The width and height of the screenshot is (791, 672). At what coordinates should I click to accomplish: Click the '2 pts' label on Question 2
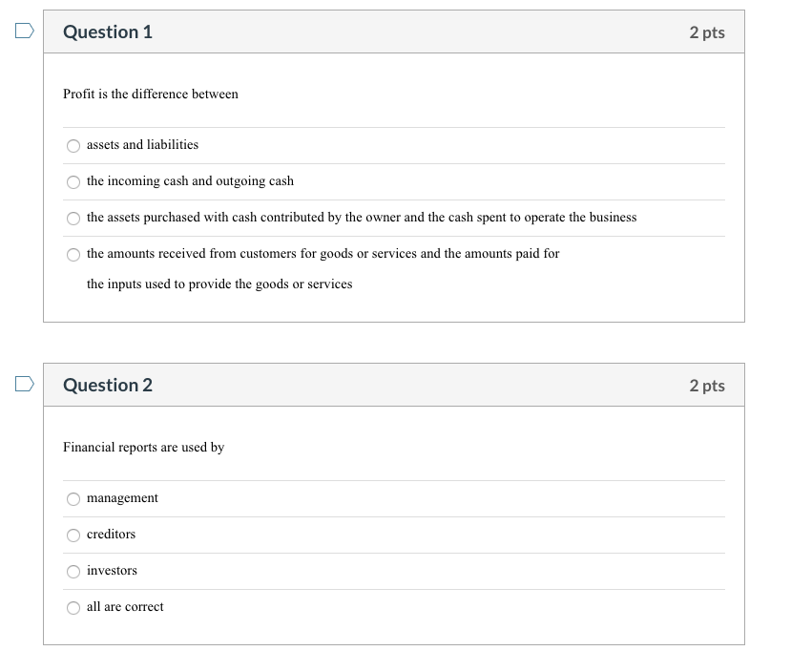click(708, 385)
